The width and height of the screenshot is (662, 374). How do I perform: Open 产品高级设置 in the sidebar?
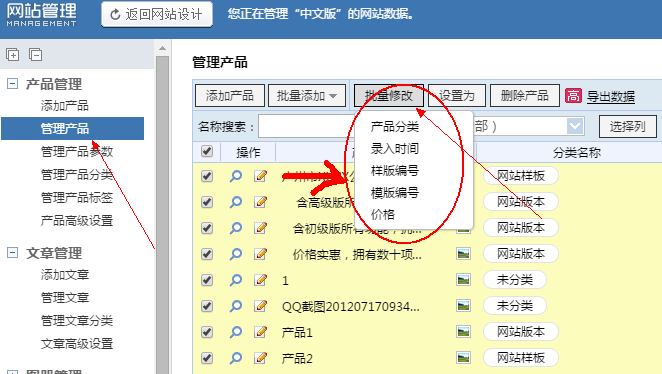pos(77,220)
